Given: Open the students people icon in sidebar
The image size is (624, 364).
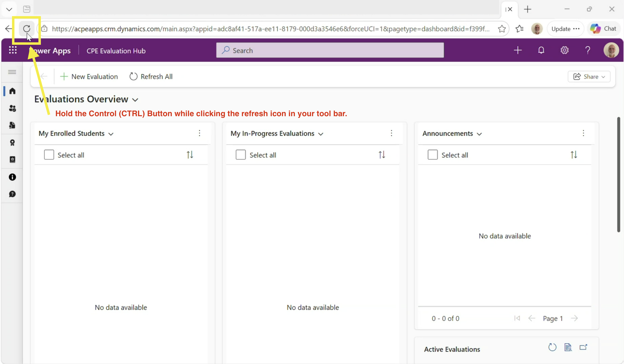Looking at the screenshot, I should (x=12, y=108).
